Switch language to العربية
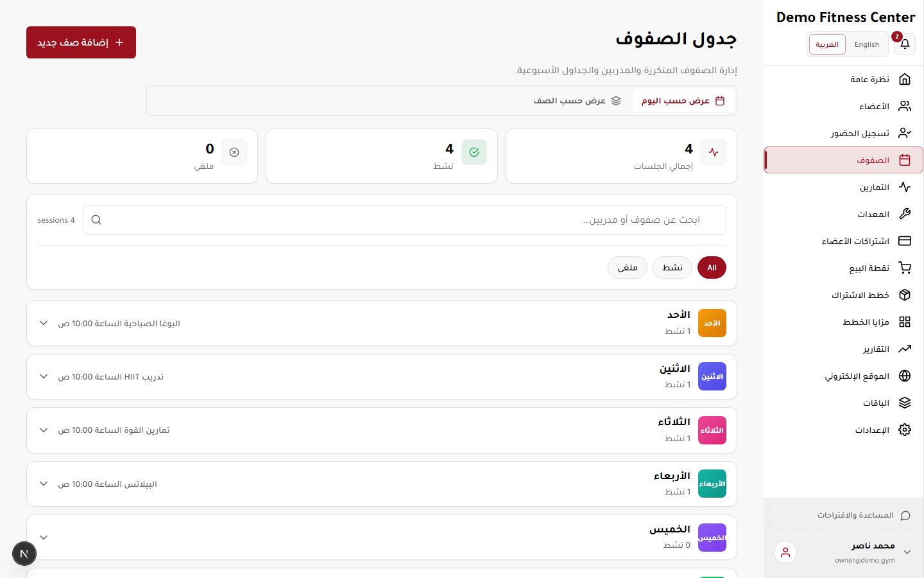Screen dimensions: 924x578 [827, 44]
